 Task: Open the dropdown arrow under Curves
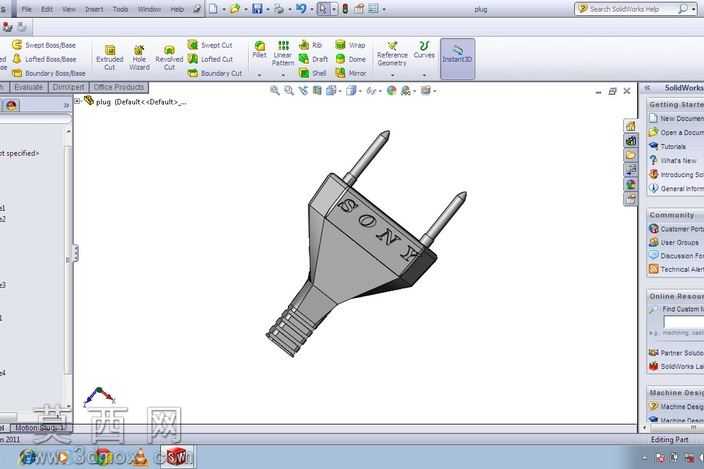tap(424, 75)
